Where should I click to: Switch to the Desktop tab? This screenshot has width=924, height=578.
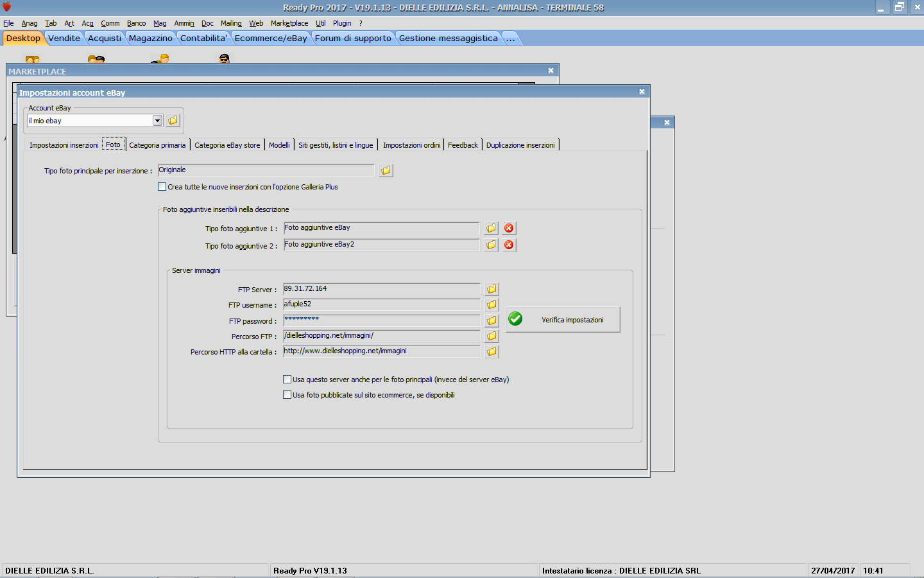[x=23, y=38]
